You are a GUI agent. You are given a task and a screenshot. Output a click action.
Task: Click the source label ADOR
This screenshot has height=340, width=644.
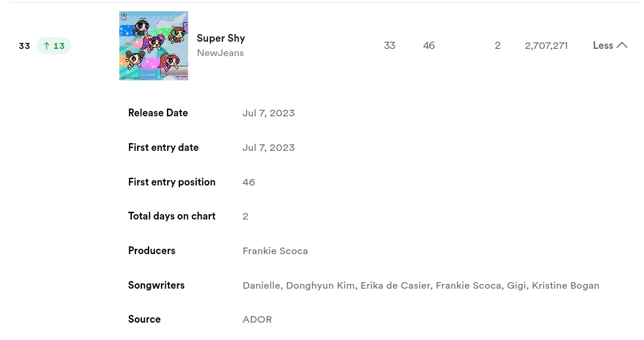point(257,320)
